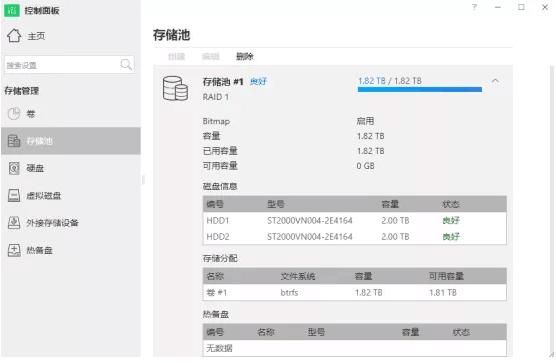Click the hot spare disk icon
The height and width of the screenshot is (363, 556).
point(14,250)
